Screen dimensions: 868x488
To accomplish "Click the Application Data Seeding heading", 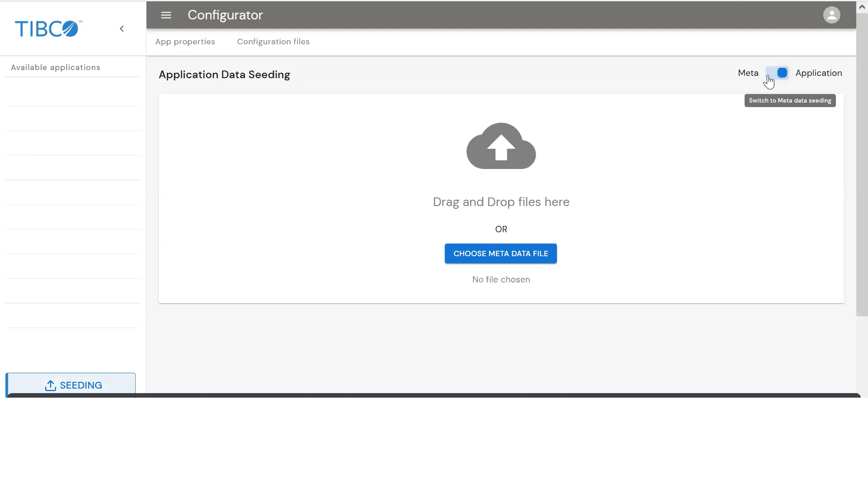I will pos(224,75).
